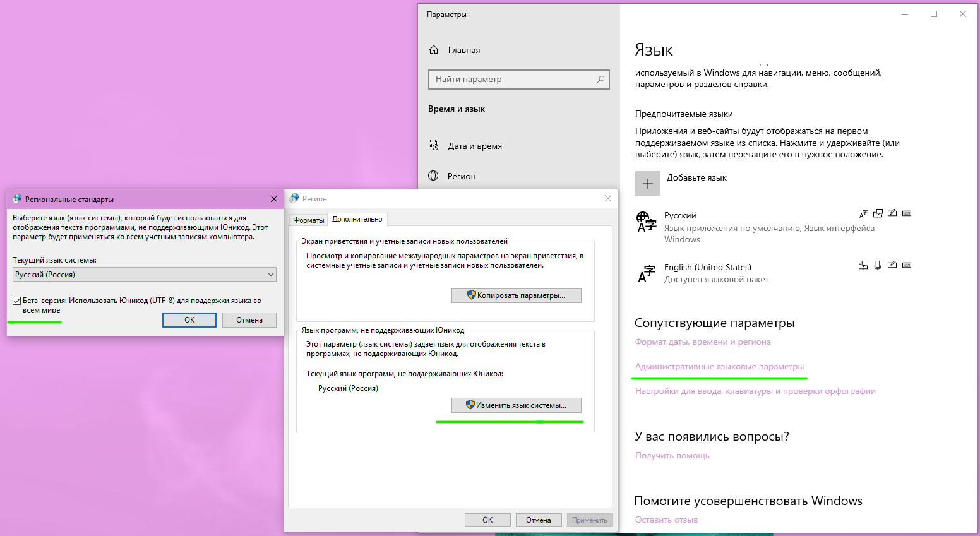
Task: Click the Сопутствующие параметры heading
Action: pyautogui.click(x=714, y=323)
